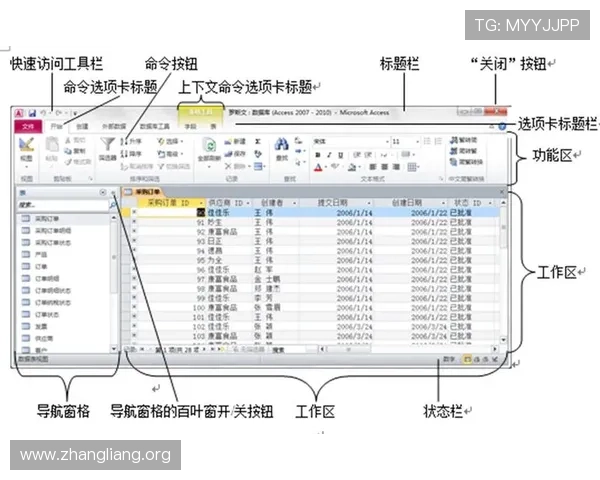This screenshot has width=600, height=480.
Task: Click the record navigator search box (搜索)
Action: click(288, 350)
